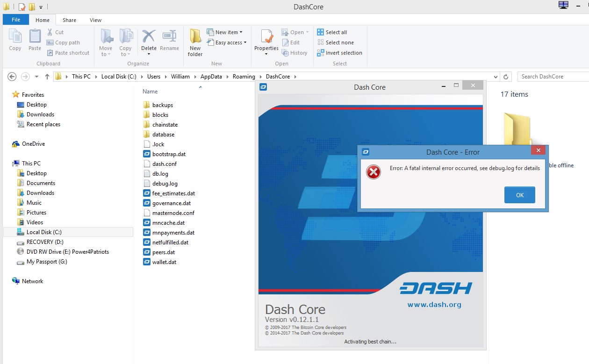This screenshot has width=589, height=364.
Task: Switch to the Share ribbon tab
Action: [x=69, y=20]
